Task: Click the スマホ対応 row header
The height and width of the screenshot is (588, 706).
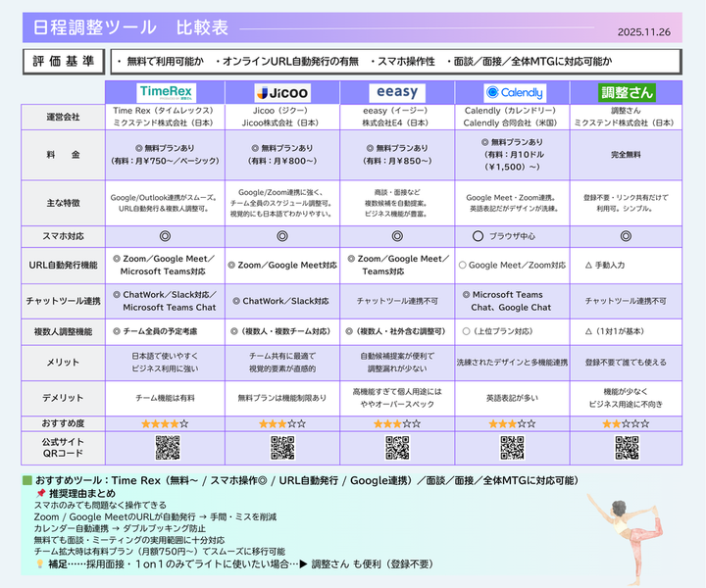Action: tap(63, 236)
